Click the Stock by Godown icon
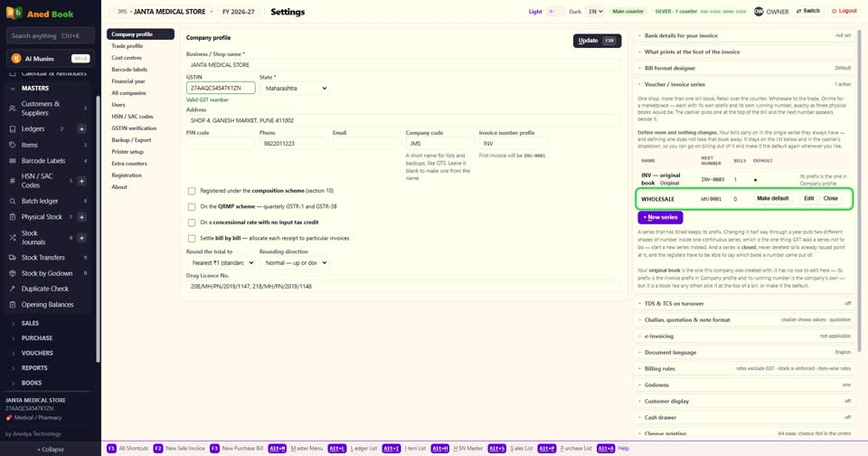The width and height of the screenshot is (868, 456). (12, 273)
